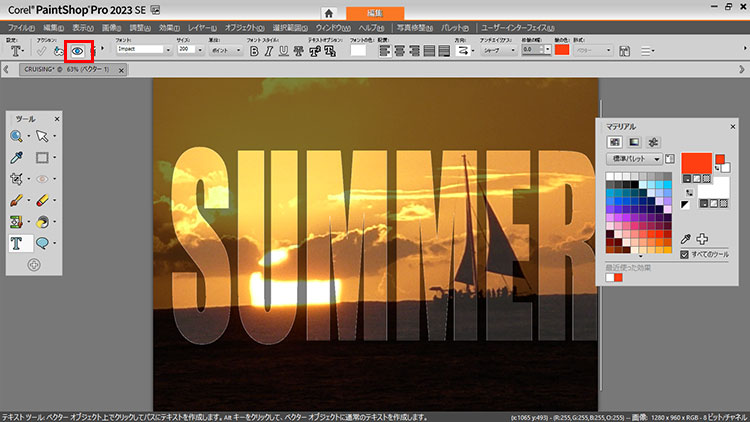Select the Pick arrow tool
The width and height of the screenshot is (750, 422).
coord(43,136)
